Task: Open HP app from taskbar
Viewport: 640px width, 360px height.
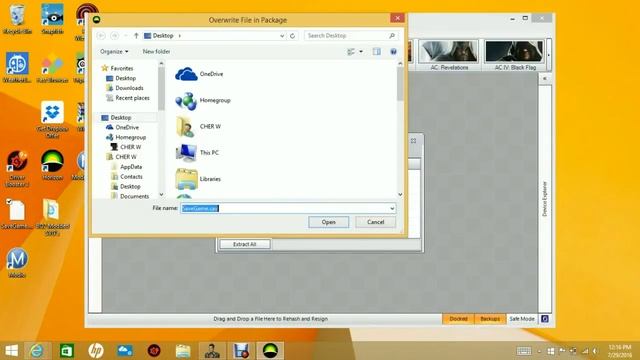Action: point(96,351)
